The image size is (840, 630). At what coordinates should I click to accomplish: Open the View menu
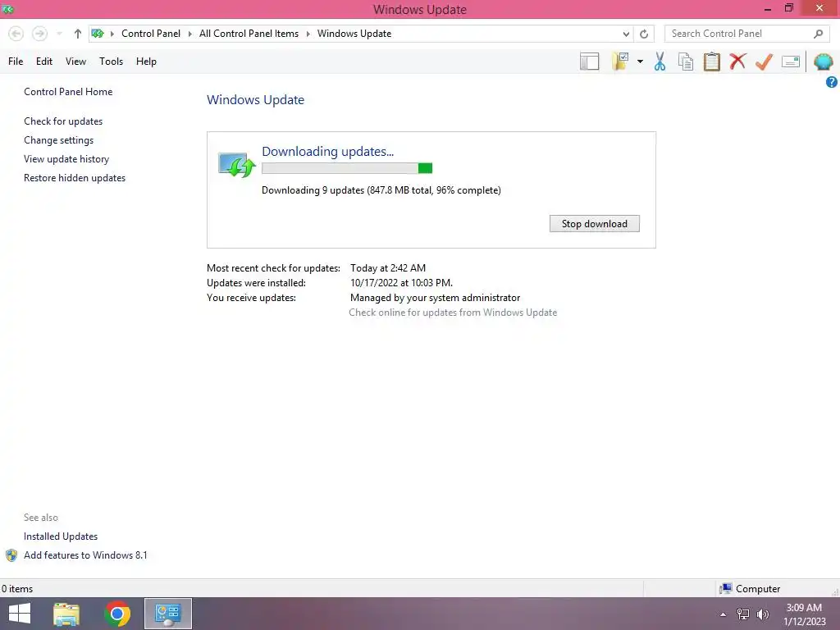(x=75, y=62)
